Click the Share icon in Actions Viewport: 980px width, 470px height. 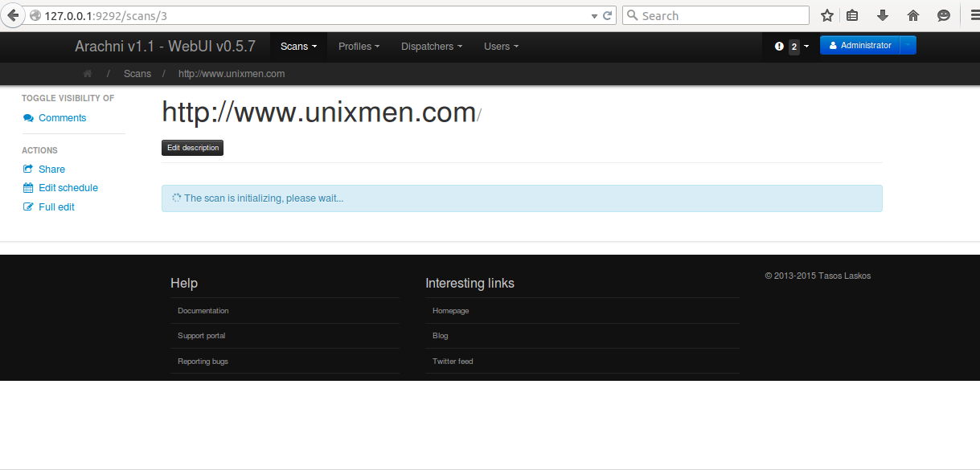pyautogui.click(x=29, y=170)
